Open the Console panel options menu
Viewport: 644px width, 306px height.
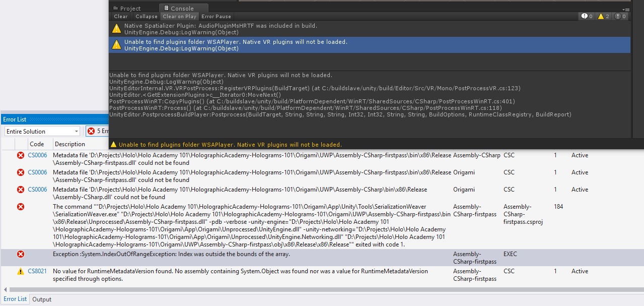coord(626,9)
